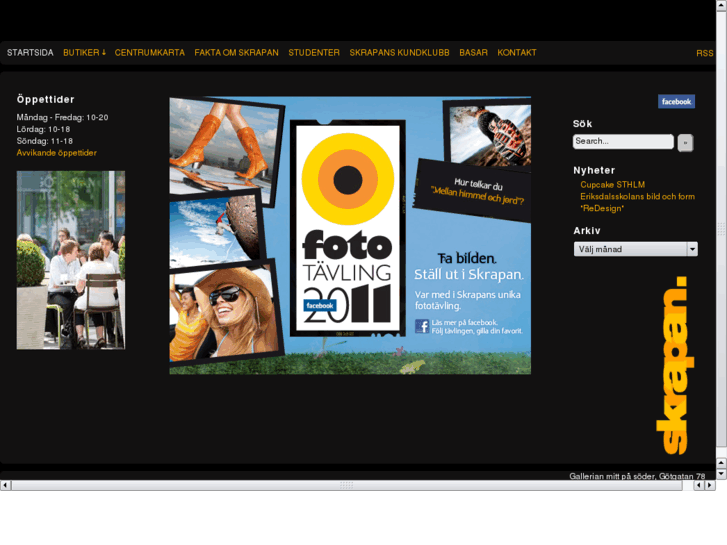Click the outdoor café photo

pos(71,260)
